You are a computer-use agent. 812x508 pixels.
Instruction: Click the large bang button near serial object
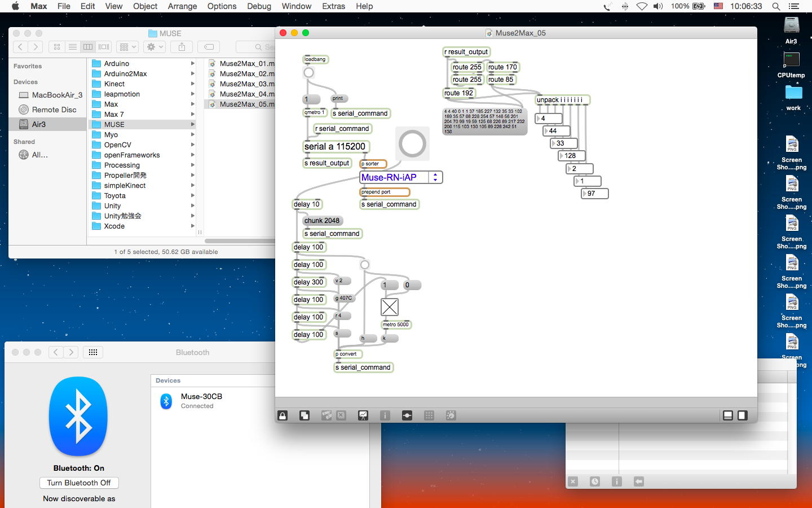[412, 143]
